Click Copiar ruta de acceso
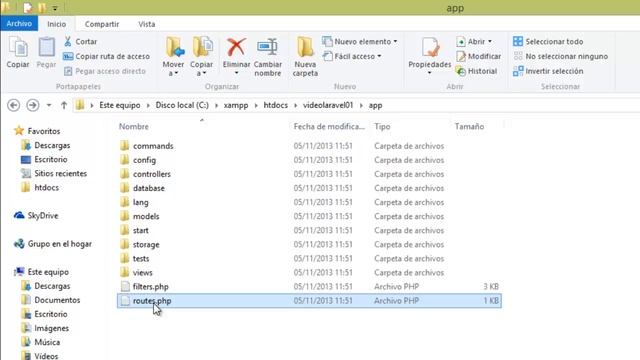Image resolution: width=640 pixels, height=360 pixels. click(x=107, y=56)
